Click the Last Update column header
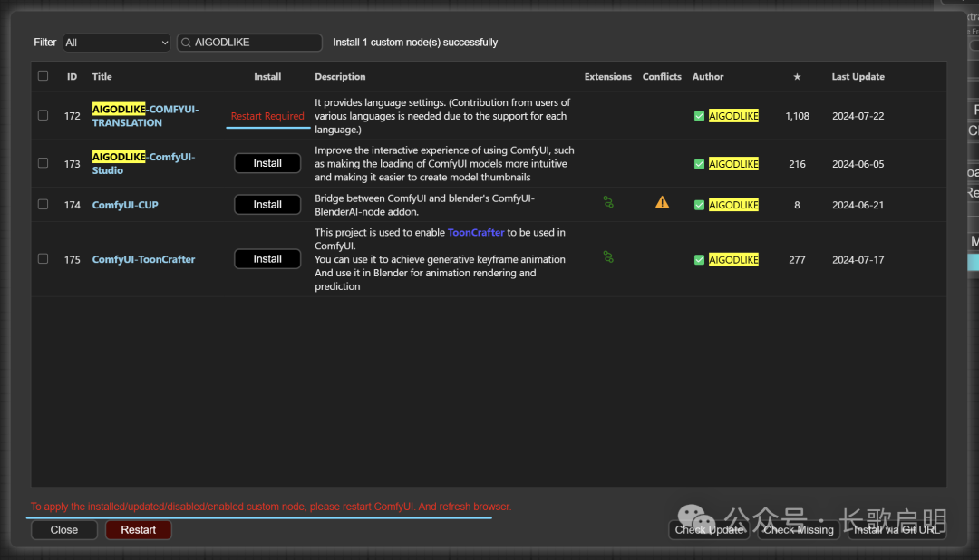 pyautogui.click(x=858, y=77)
